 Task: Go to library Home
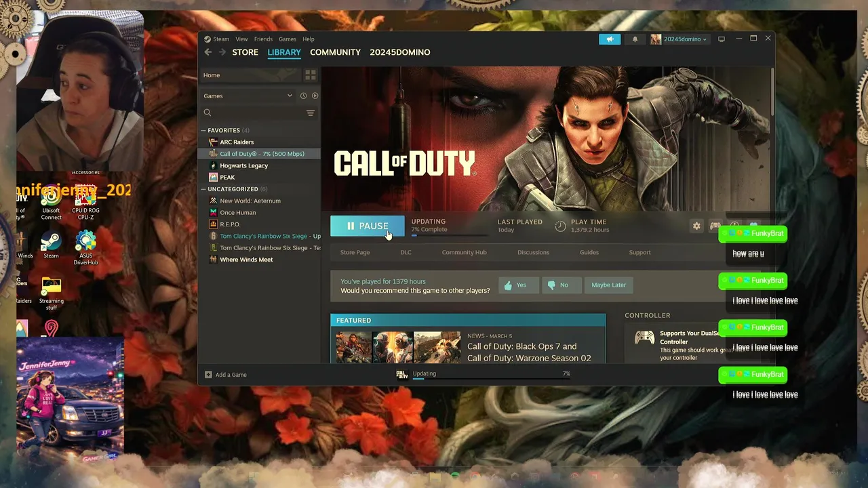tap(250, 75)
